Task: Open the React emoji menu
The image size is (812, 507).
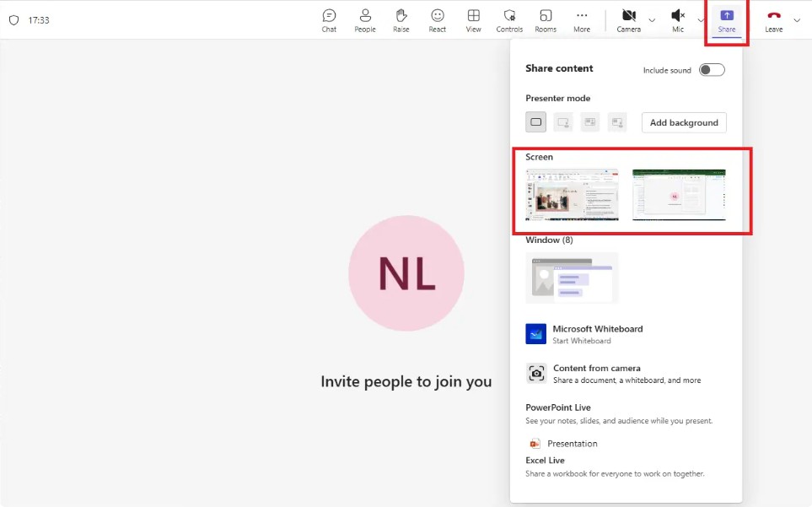Action: (438, 20)
